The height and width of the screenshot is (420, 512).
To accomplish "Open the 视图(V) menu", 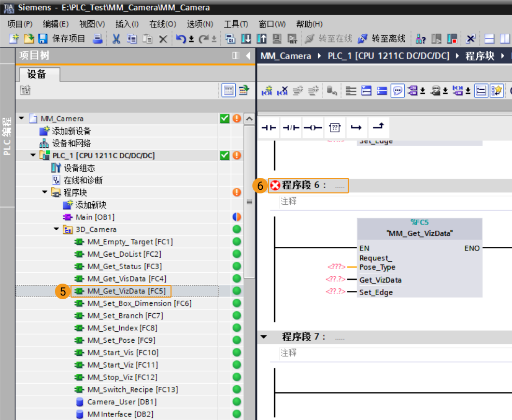I will point(92,24).
